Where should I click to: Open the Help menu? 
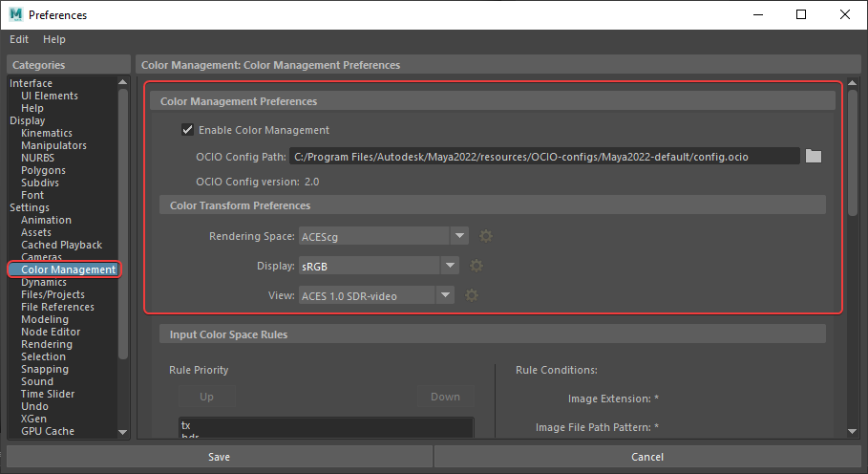pos(54,39)
